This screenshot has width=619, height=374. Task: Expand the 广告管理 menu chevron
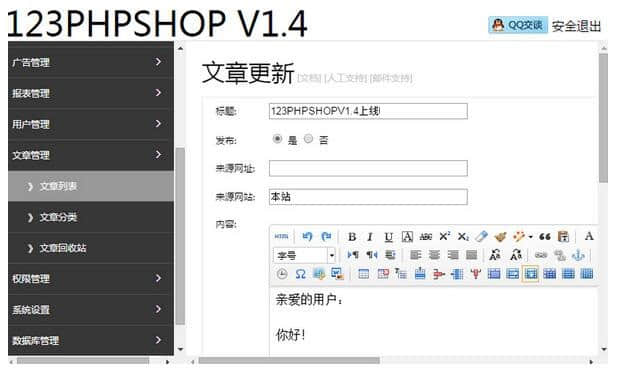point(158,62)
